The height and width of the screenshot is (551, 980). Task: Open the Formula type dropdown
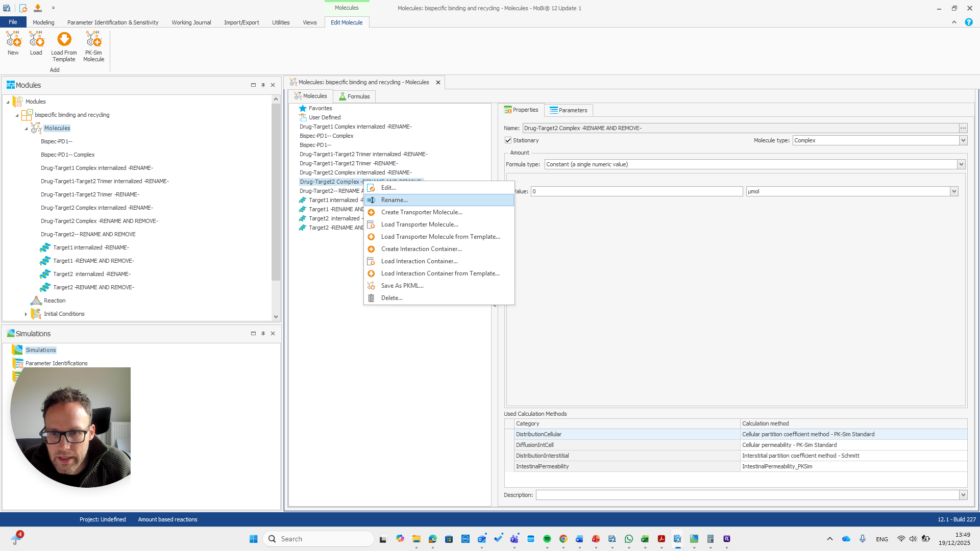coord(961,164)
